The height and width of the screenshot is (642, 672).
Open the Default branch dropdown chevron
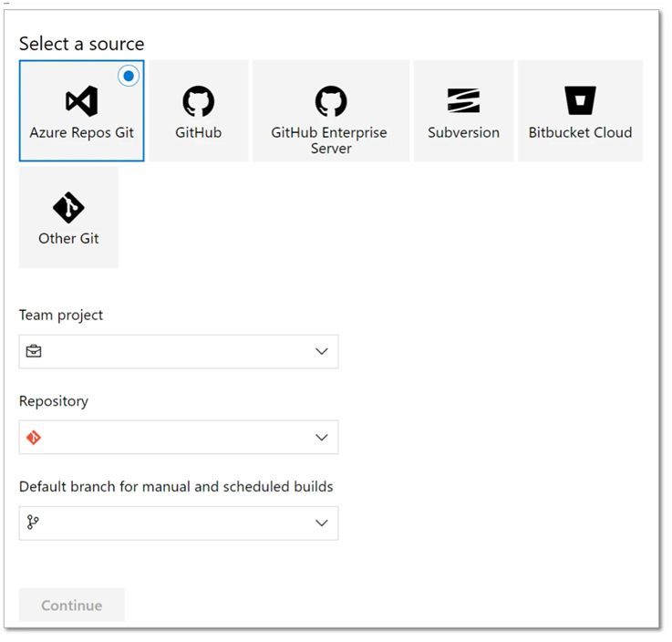(x=321, y=523)
